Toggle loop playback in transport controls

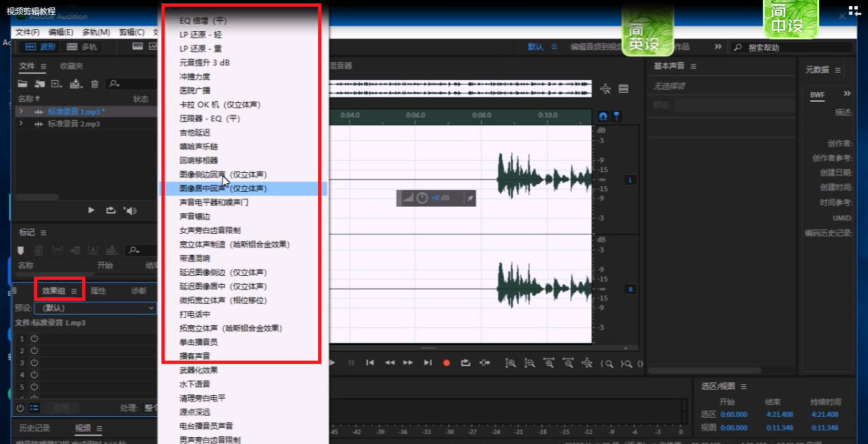click(x=465, y=363)
